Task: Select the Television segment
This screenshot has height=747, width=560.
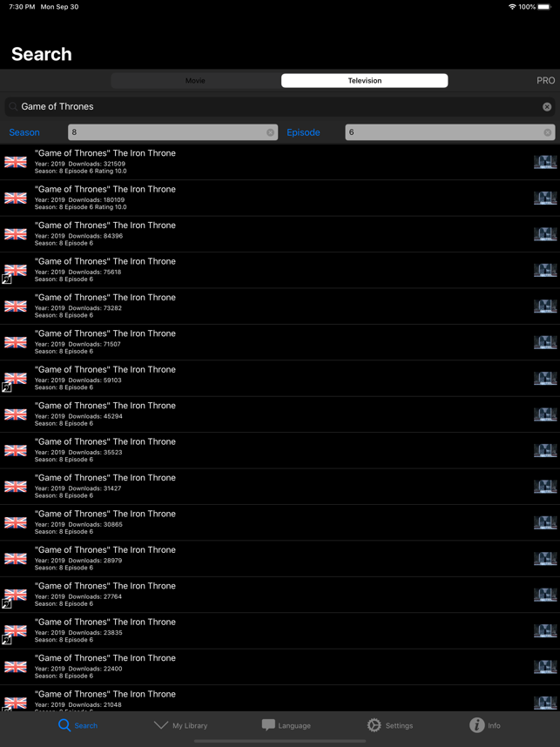Action: pyautogui.click(x=365, y=80)
